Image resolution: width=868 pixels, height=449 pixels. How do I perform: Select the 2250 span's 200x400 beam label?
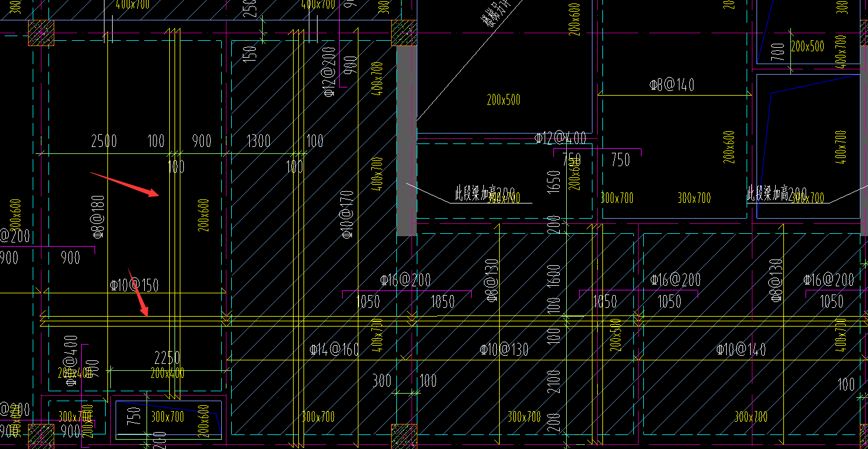click(168, 373)
